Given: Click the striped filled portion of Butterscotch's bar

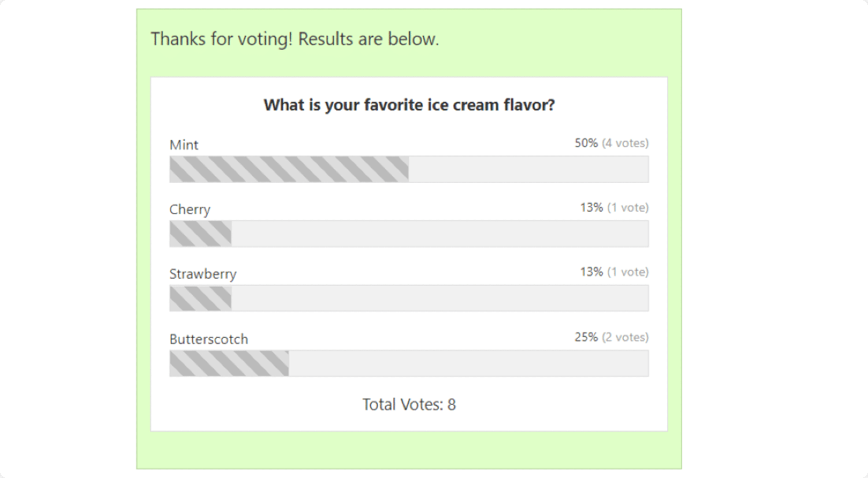Looking at the screenshot, I should (x=229, y=364).
